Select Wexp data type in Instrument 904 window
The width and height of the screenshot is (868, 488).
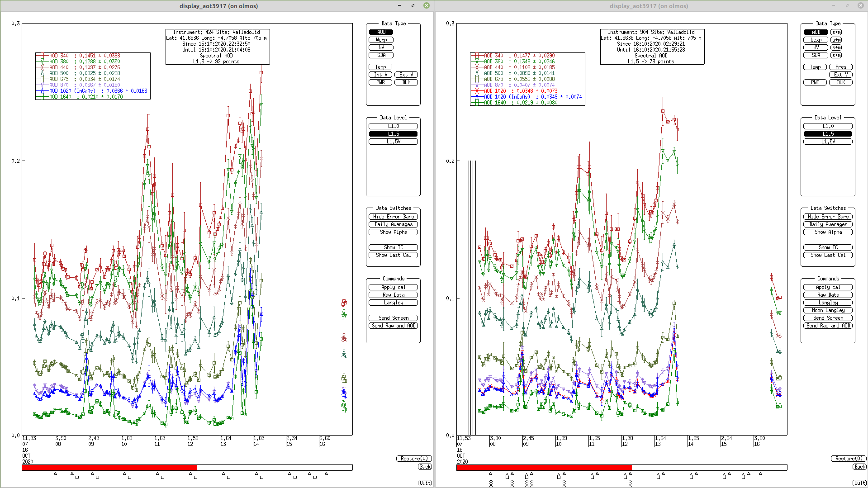(816, 40)
